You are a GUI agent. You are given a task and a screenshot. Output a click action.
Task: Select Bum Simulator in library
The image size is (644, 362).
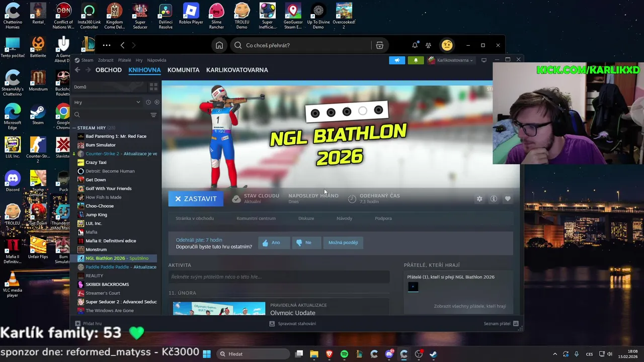pos(101,145)
